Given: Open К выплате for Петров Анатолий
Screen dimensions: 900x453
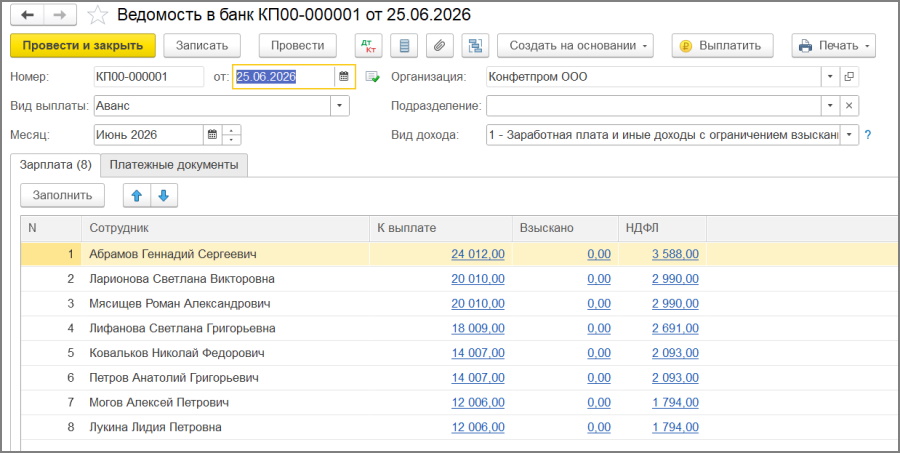Looking at the screenshot, I should point(478,378).
